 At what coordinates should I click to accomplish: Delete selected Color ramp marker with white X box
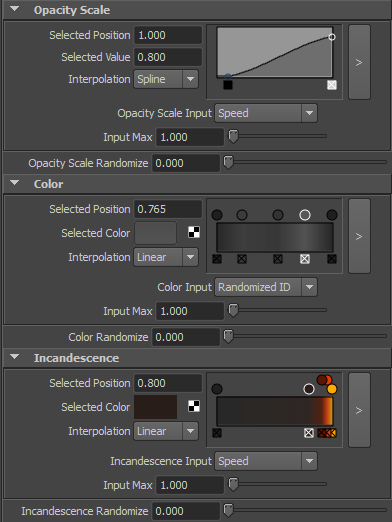(305, 259)
